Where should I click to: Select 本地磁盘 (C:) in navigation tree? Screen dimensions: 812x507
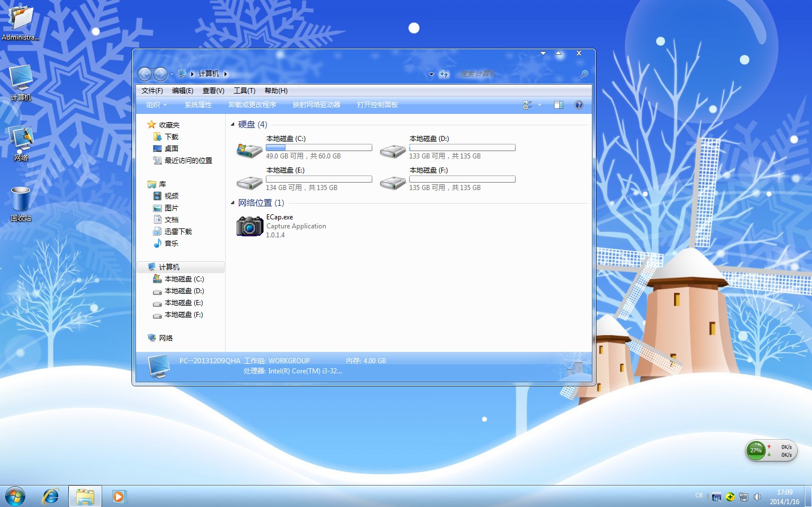pos(178,279)
